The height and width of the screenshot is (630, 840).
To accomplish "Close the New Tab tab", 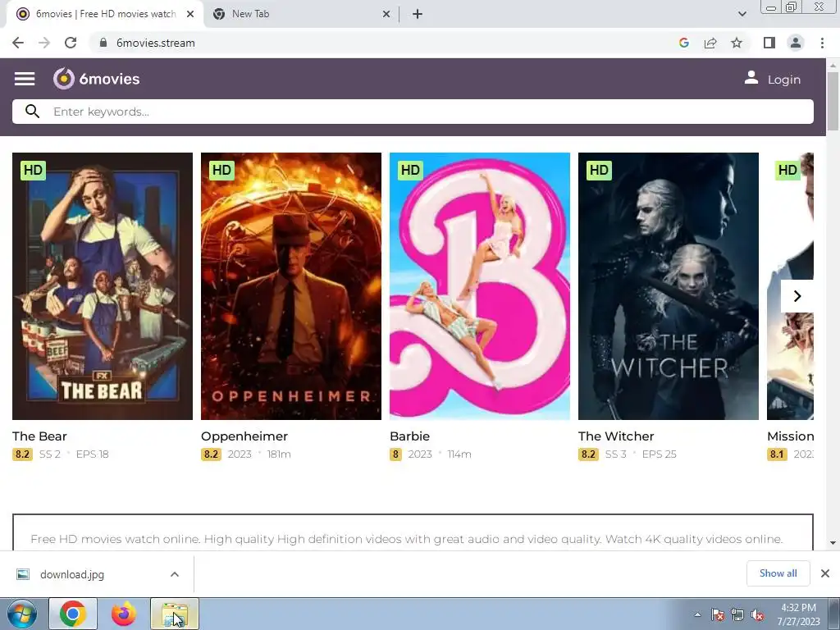I will tap(386, 14).
